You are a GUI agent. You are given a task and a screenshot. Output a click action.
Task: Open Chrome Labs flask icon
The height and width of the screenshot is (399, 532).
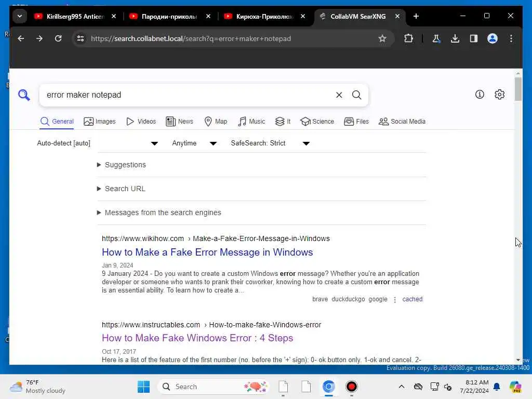click(436, 38)
